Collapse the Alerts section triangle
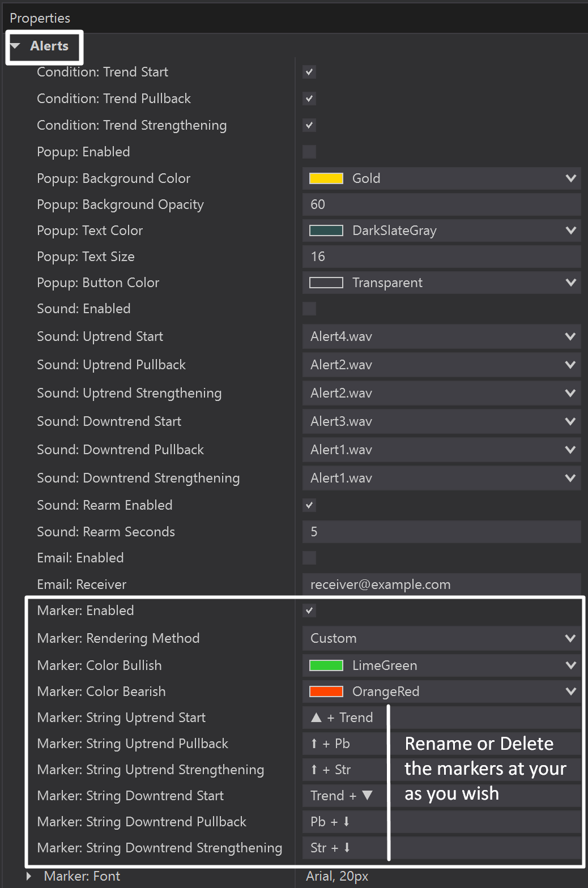 16,46
